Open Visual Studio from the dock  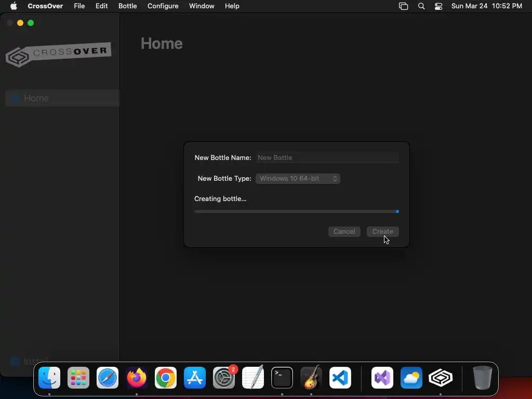(382, 378)
